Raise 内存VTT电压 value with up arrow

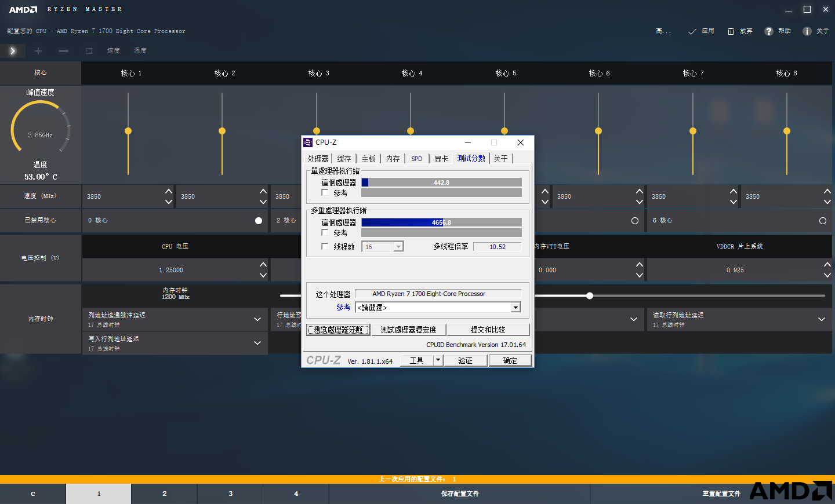[x=640, y=265]
